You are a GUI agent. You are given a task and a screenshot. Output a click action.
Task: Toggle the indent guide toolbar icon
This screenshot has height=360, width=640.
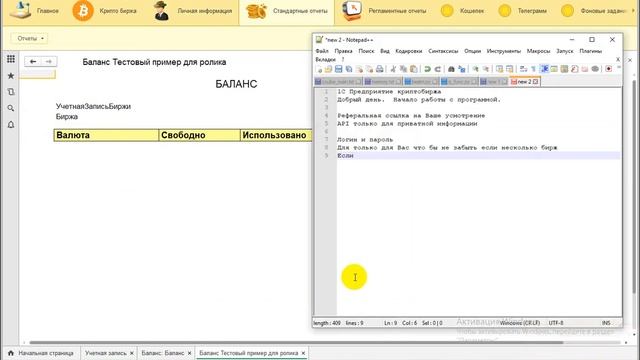(544, 69)
